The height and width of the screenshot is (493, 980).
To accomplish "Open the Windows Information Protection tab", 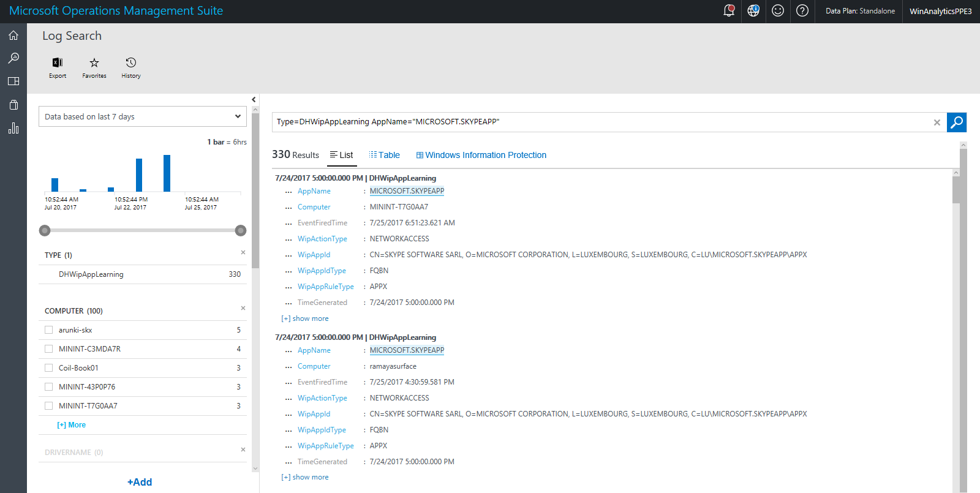I will click(x=481, y=155).
